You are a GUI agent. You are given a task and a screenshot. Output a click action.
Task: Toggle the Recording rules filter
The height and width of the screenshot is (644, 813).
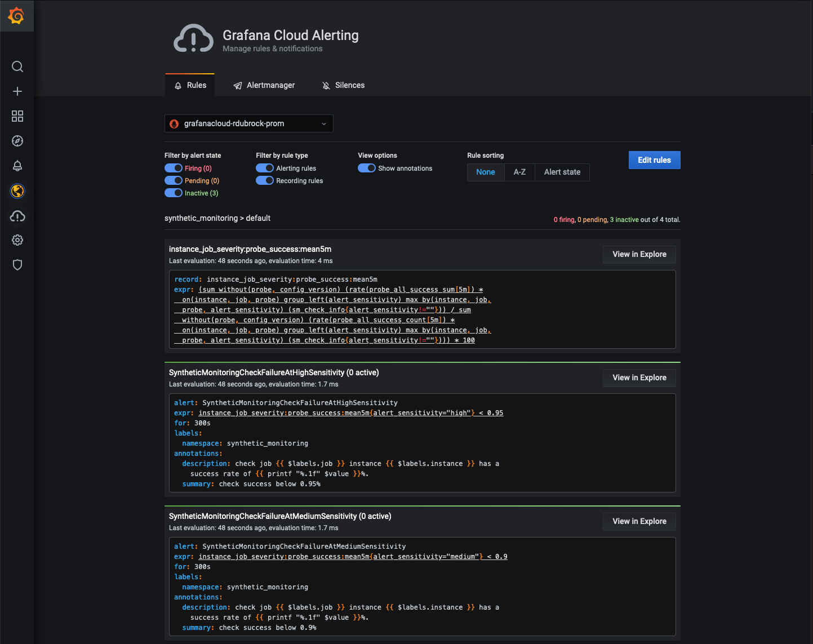click(x=265, y=180)
